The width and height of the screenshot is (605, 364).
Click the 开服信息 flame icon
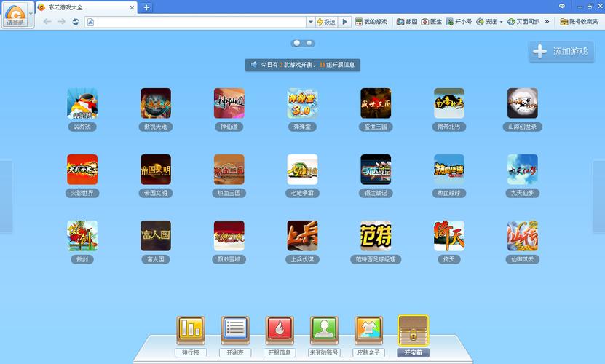click(280, 331)
